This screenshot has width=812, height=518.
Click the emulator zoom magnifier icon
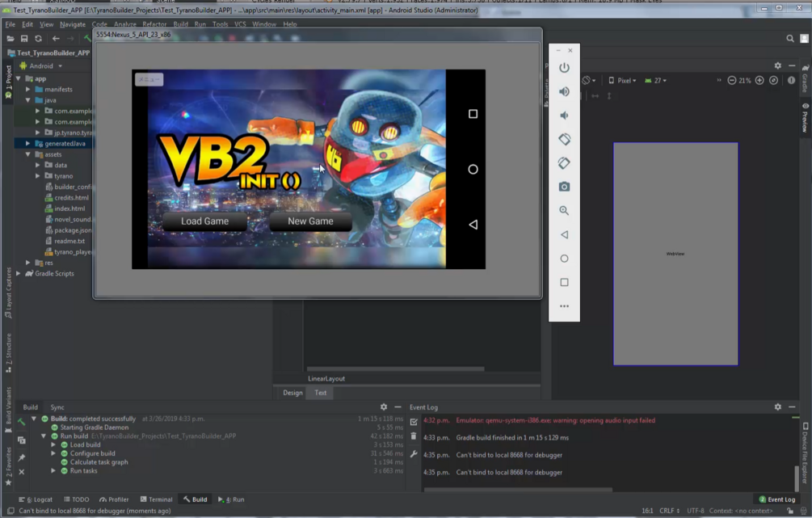[564, 211]
